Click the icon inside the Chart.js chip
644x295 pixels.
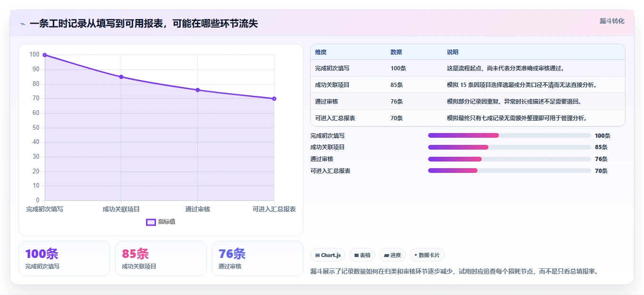click(x=317, y=255)
